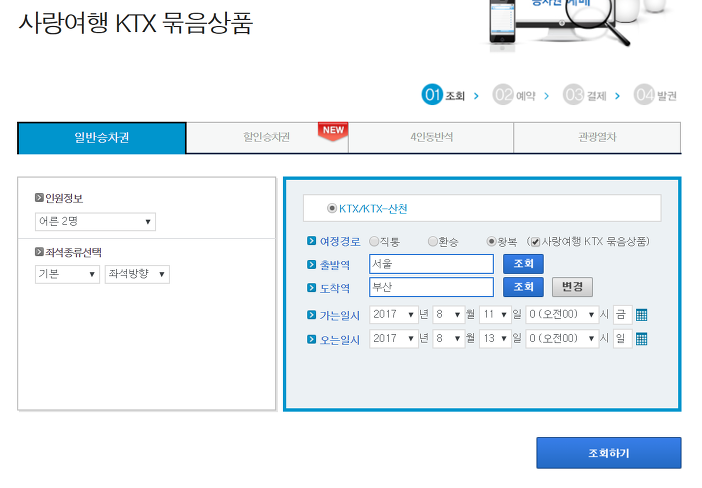Click step 01 조회 indicator
This screenshot has width=702, height=488.
(443, 95)
